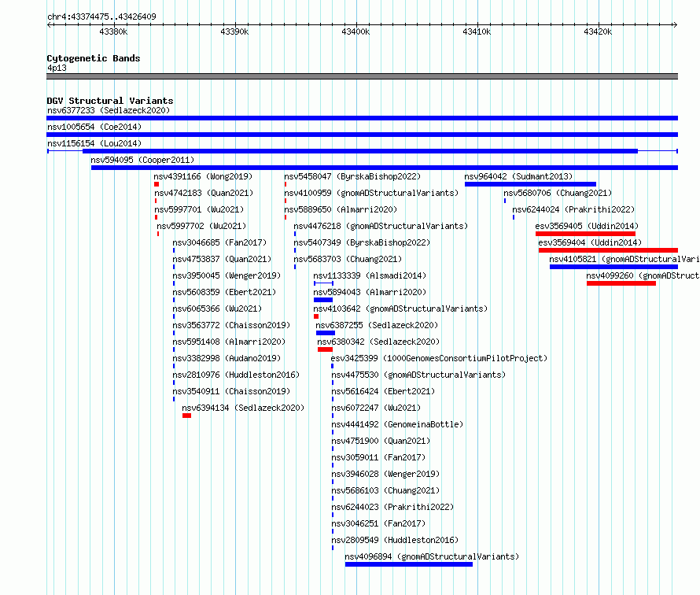Select nsv2809549 (Huddleston2016) label
Screen dimensions: 700x595
(x=395, y=540)
